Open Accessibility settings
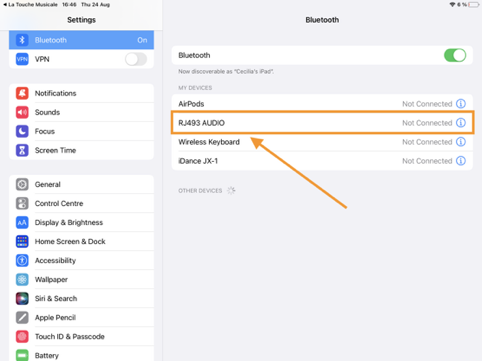The width and height of the screenshot is (482, 361). (81, 260)
